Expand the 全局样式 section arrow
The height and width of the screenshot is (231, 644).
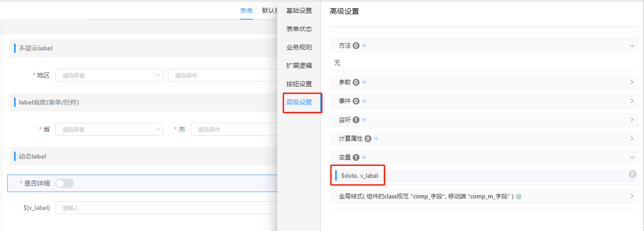tap(632, 197)
